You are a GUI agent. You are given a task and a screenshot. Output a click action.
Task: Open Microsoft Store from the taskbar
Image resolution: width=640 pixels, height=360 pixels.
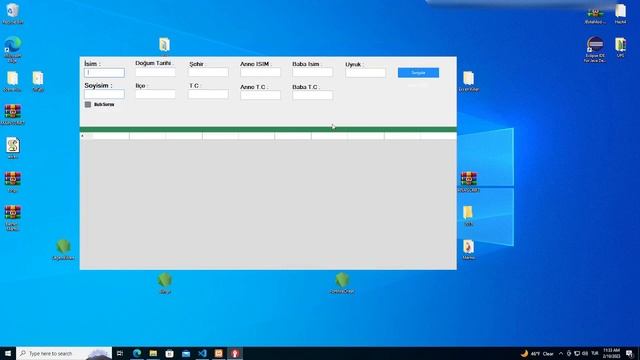[x=169, y=353]
